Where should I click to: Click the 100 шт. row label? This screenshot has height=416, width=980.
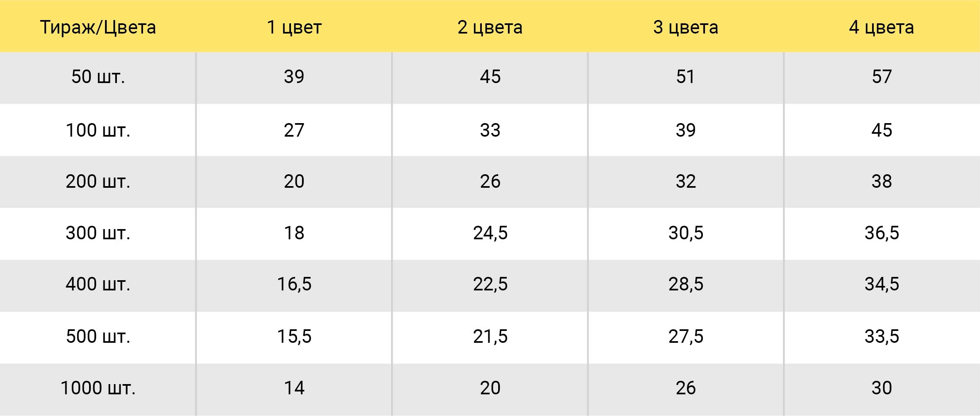(98, 130)
